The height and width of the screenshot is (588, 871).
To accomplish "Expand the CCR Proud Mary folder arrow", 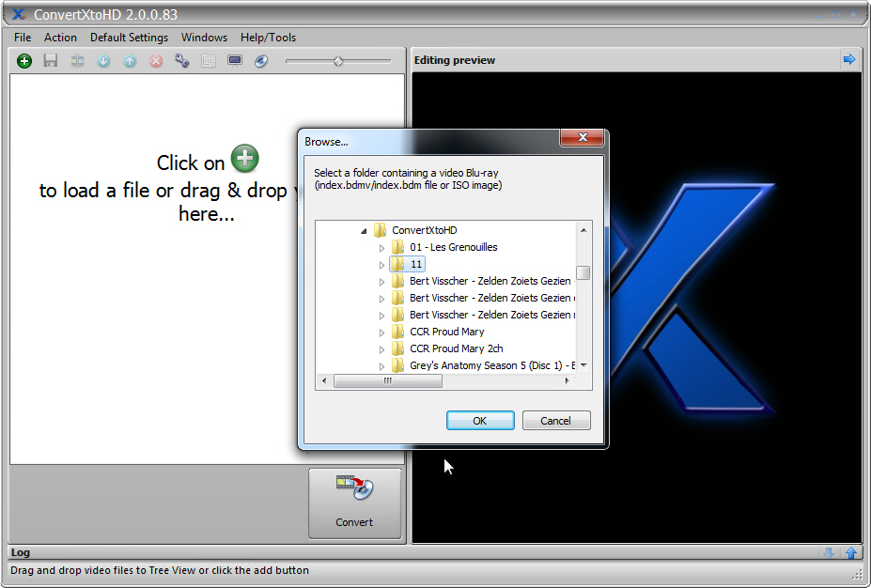I will 381,333.
